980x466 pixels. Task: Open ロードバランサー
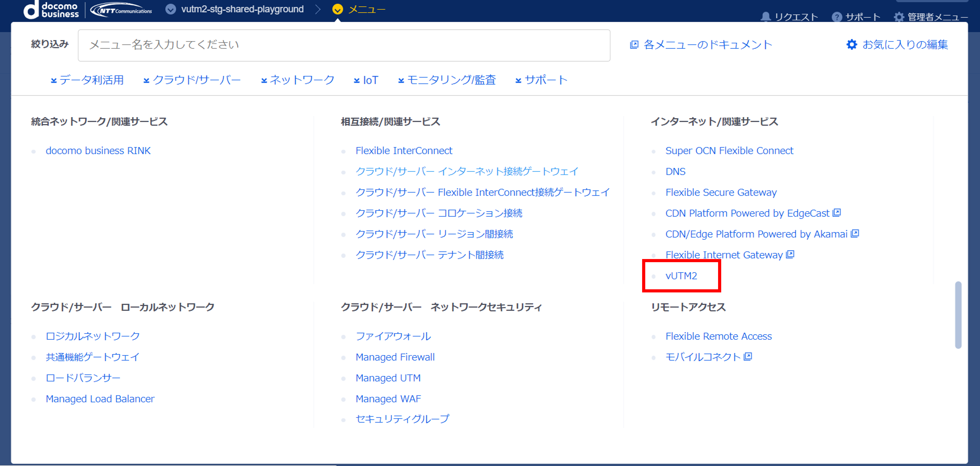point(83,378)
